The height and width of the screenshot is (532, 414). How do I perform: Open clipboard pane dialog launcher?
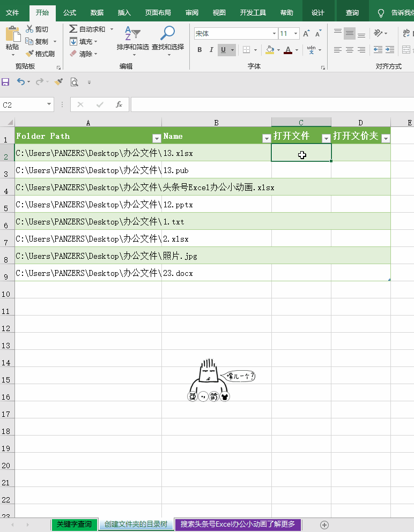click(59, 68)
